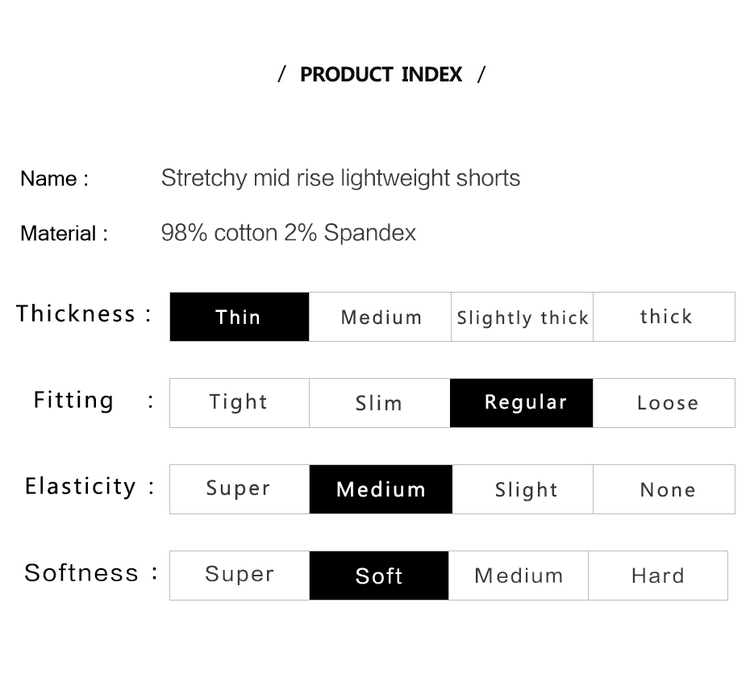Select Medium in the Softness row
Viewport: 750px width, 690px height.
click(518, 575)
